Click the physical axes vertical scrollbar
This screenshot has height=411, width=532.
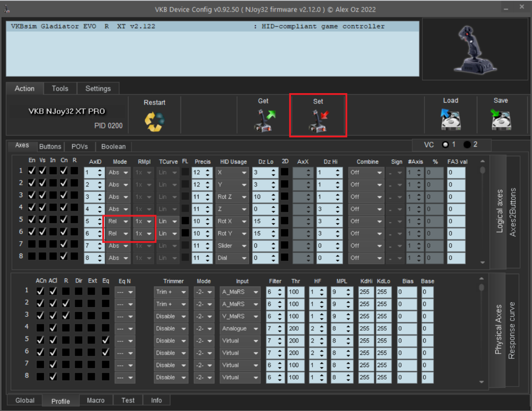point(481,330)
